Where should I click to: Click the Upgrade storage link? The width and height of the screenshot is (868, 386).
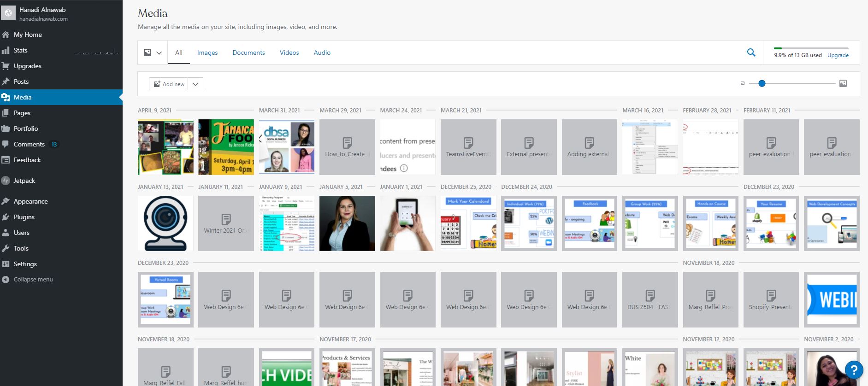tap(838, 55)
